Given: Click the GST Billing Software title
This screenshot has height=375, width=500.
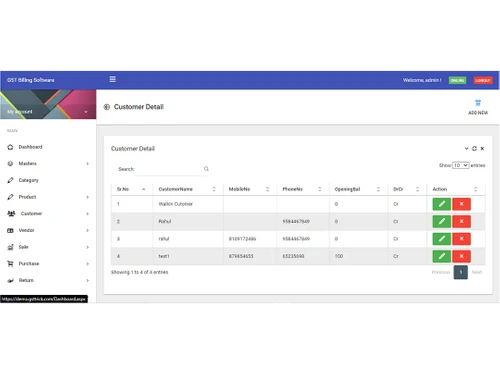Looking at the screenshot, I should tap(31, 80).
